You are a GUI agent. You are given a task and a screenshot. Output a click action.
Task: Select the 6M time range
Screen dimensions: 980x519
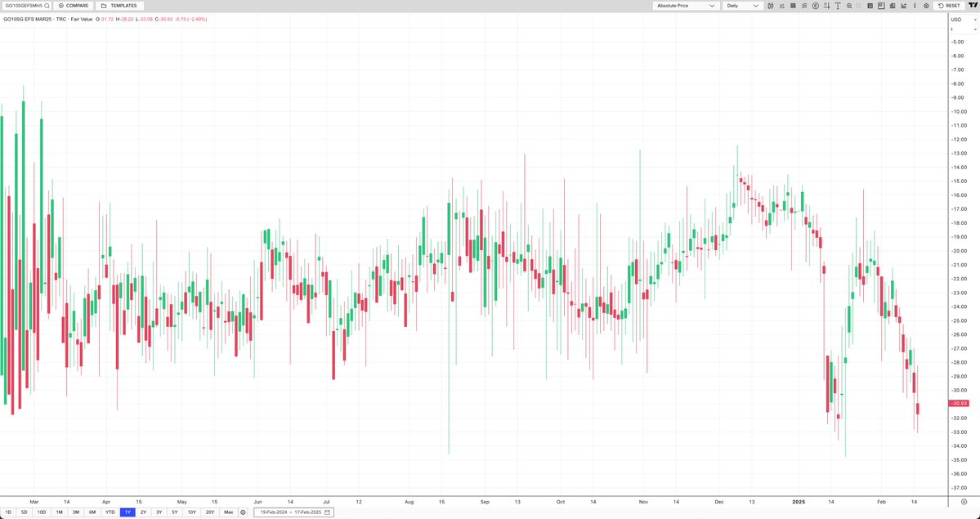(92, 512)
